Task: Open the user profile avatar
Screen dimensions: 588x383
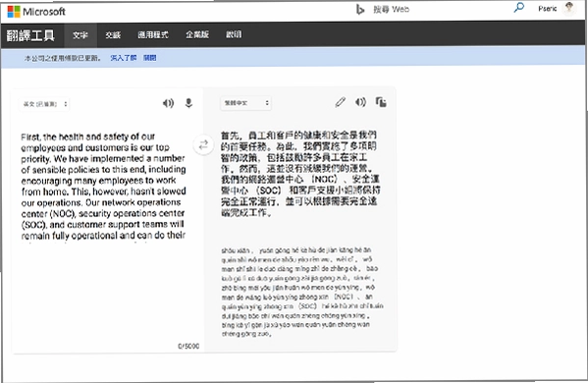Action: pos(569,8)
